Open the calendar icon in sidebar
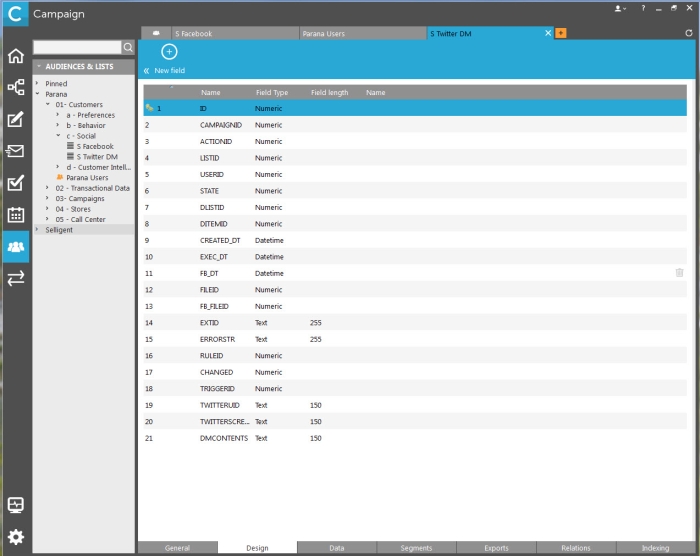 (x=16, y=215)
